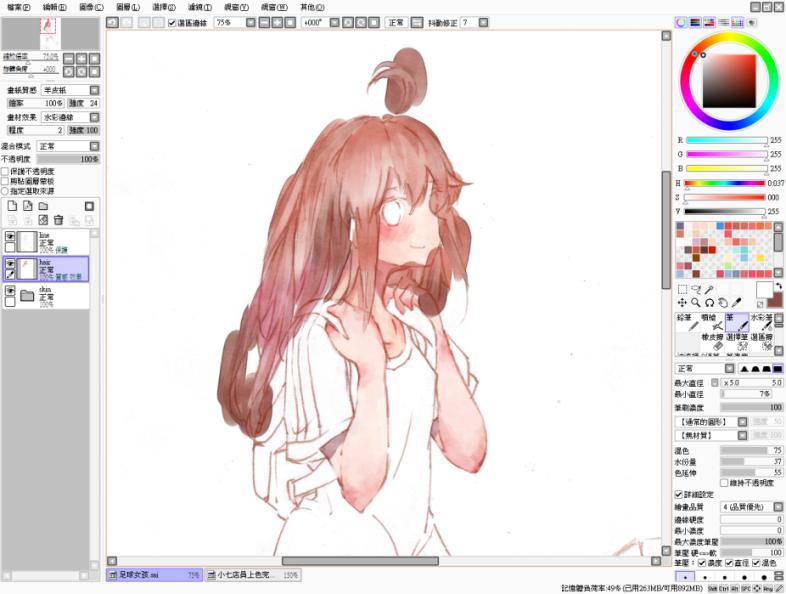Adjust the 筆刷濃度 density slider
Image resolution: width=786 pixels, height=594 pixels.
tap(751, 408)
